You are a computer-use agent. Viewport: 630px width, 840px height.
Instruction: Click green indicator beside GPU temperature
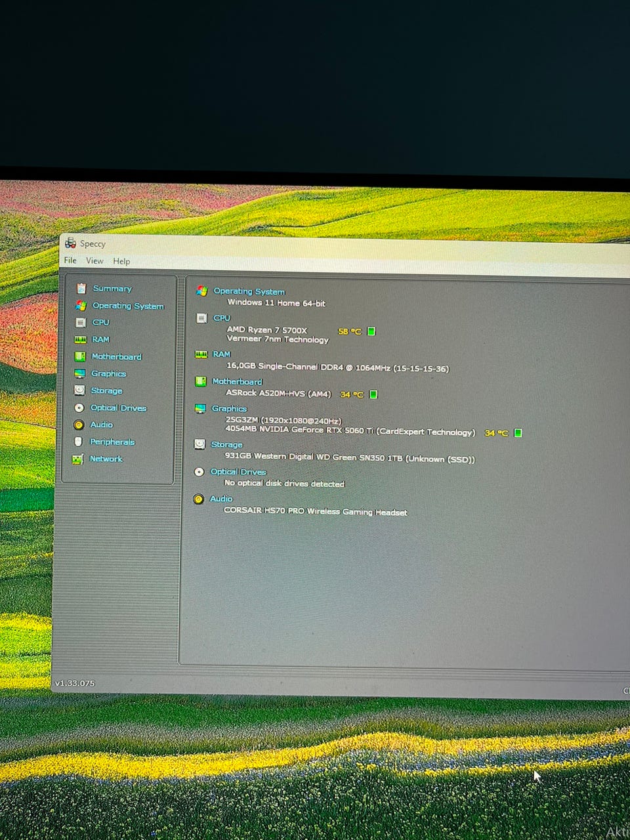tap(518, 432)
